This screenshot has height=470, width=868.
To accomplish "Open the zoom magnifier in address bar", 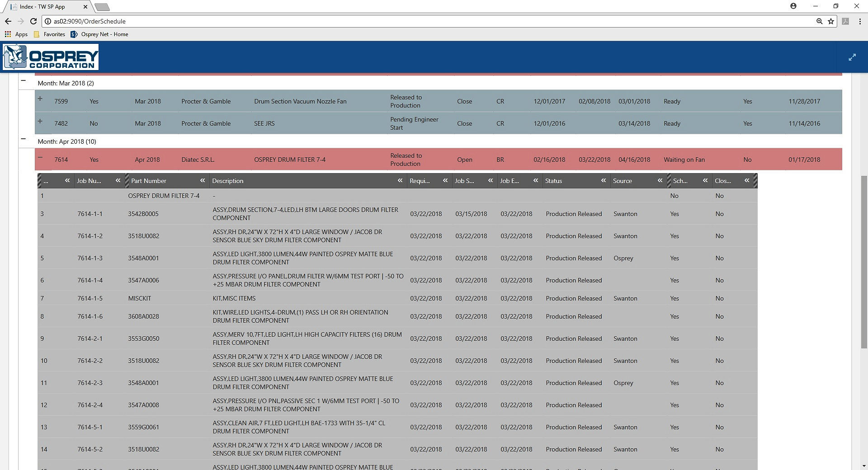I will [x=819, y=21].
